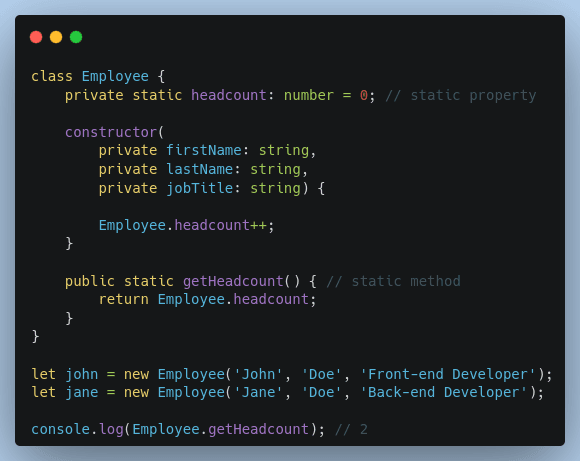The image size is (580, 461).
Task: Click the 'jobTitle' parameter
Action: [x=200, y=188]
